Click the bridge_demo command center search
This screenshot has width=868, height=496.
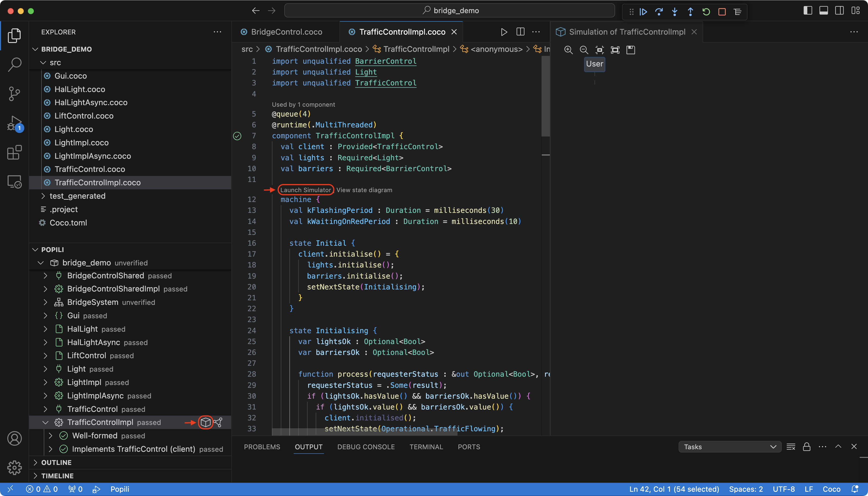pyautogui.click(x=450, y=11)
